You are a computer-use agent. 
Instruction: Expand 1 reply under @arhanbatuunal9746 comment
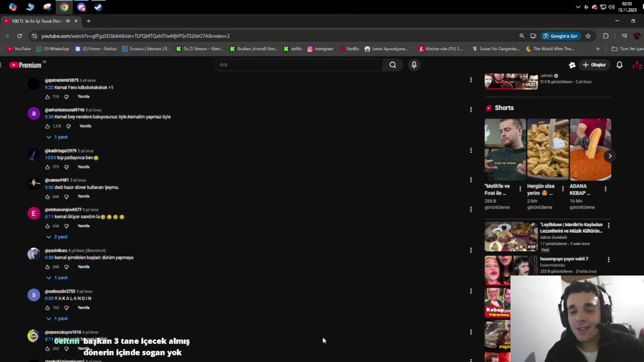(x=57, y=137)
